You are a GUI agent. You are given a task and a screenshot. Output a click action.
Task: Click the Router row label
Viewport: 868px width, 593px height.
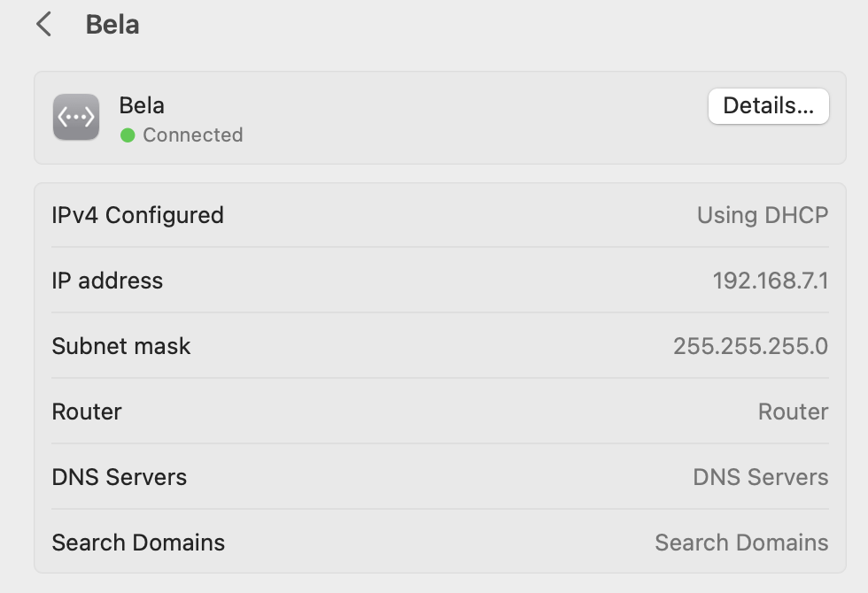[x=87, y=412]
